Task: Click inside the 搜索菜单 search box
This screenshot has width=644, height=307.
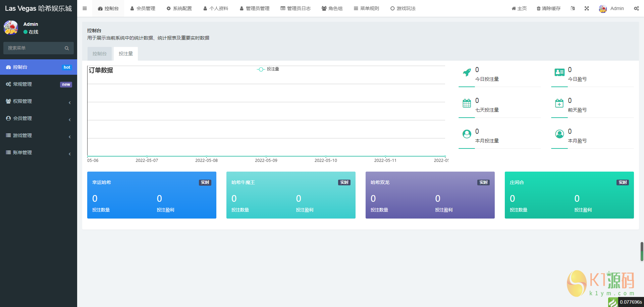Action: tap(34, 48)
